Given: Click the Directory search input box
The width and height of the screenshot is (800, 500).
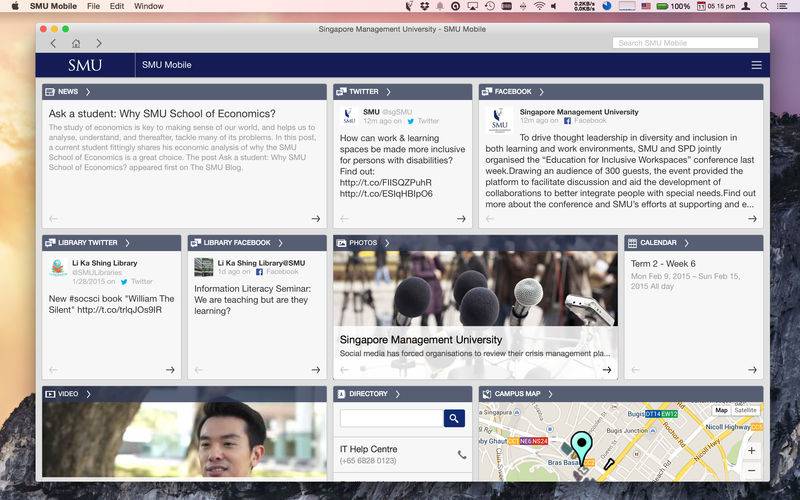Looking at the screenshot, I should click(x=392, y=418).
